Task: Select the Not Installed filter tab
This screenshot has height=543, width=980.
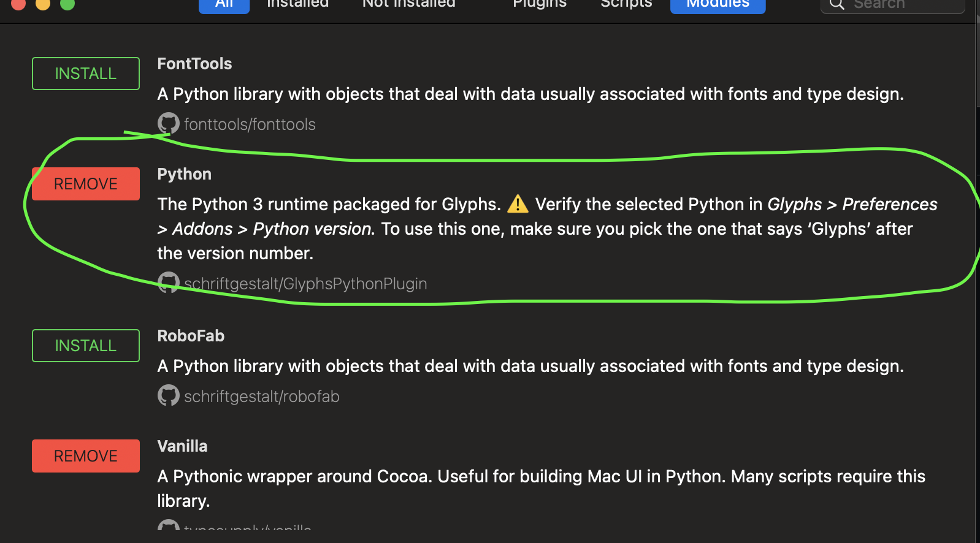Action: 408,5
